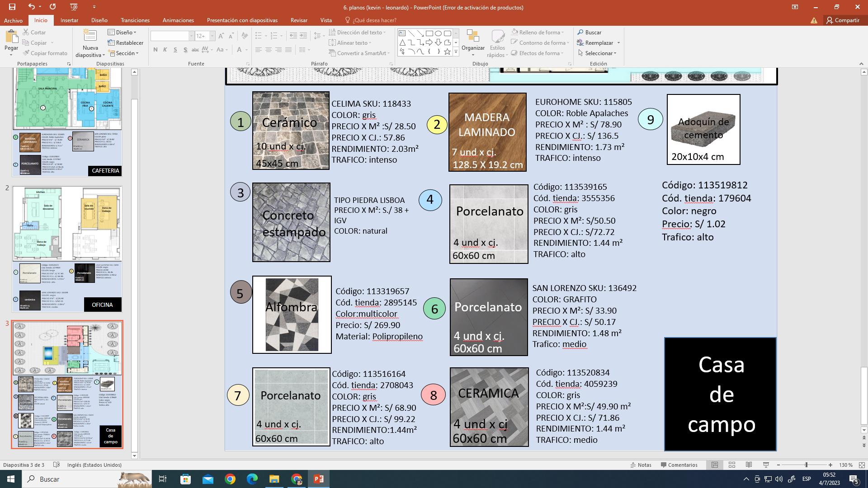This screenshot has height=488, width=868.
Task: Toggle the Comentarios pane
Action: 679,465
